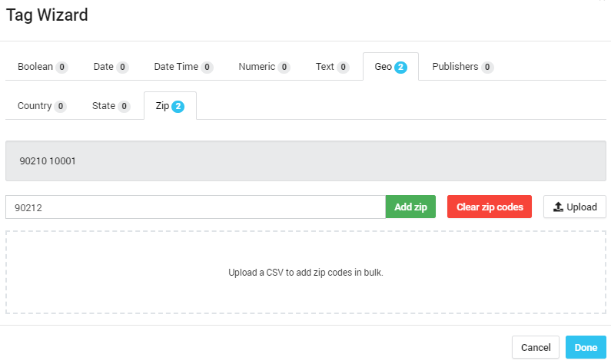Select the Geo tab
This screenshot has height=364, width=611.
tap(390, 67)
